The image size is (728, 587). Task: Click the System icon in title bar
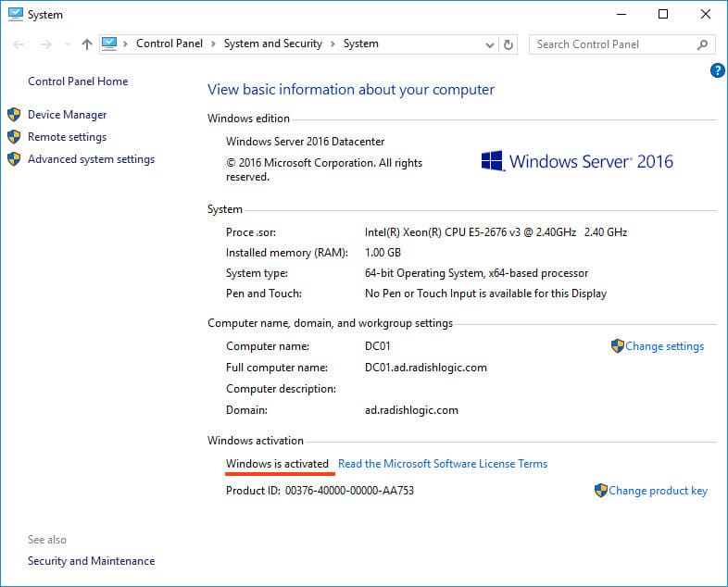click(16, 14)
